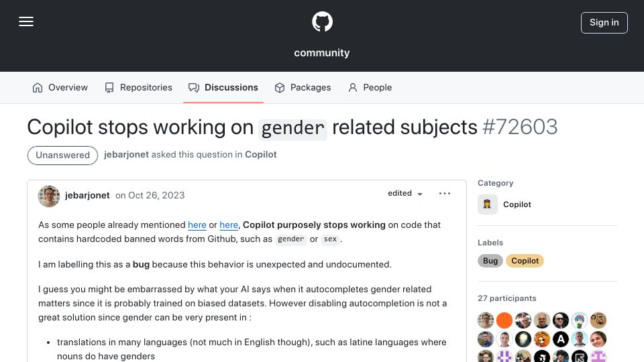The height and width of the screenshot is (362, 644).
Task: Click the Sign in button
Action: (604, 23)
